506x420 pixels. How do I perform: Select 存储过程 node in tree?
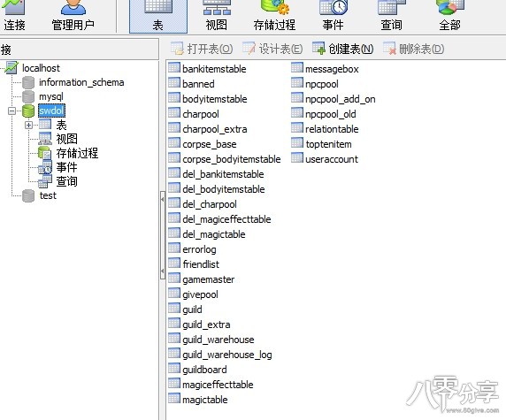pyautogui.click(x=77, y=153)
